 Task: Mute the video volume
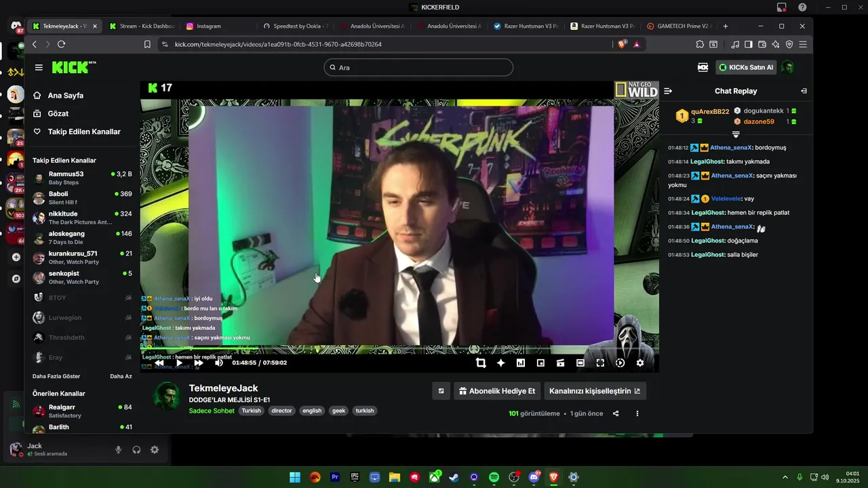(x=219, y=363)
